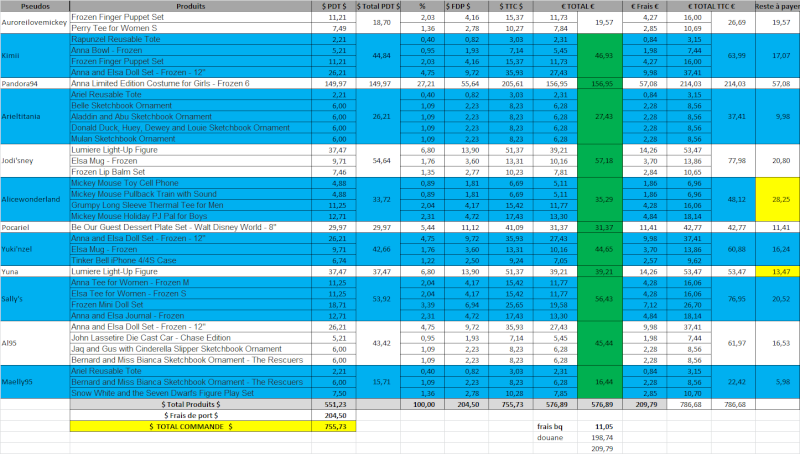Click the 551,23 products total value

point(334,405)
